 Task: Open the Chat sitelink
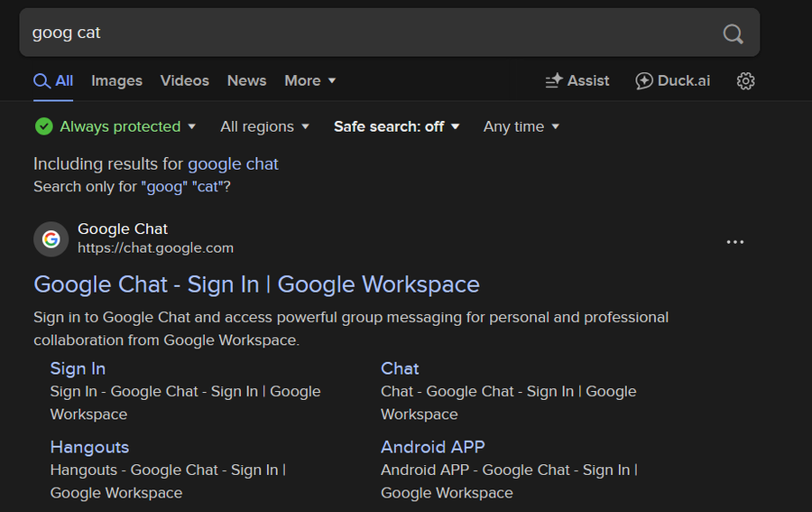(400, 368)
